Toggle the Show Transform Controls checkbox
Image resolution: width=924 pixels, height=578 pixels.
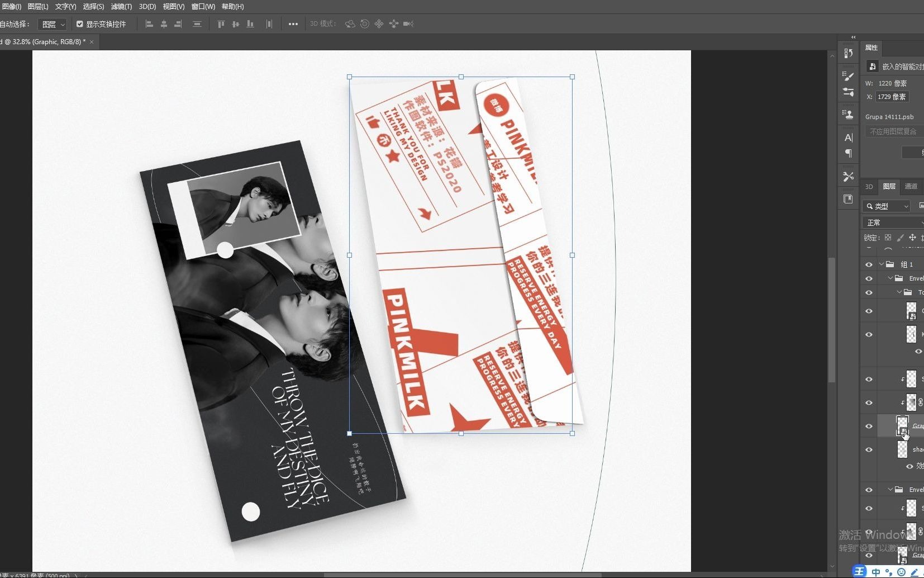tap(79, 24)
